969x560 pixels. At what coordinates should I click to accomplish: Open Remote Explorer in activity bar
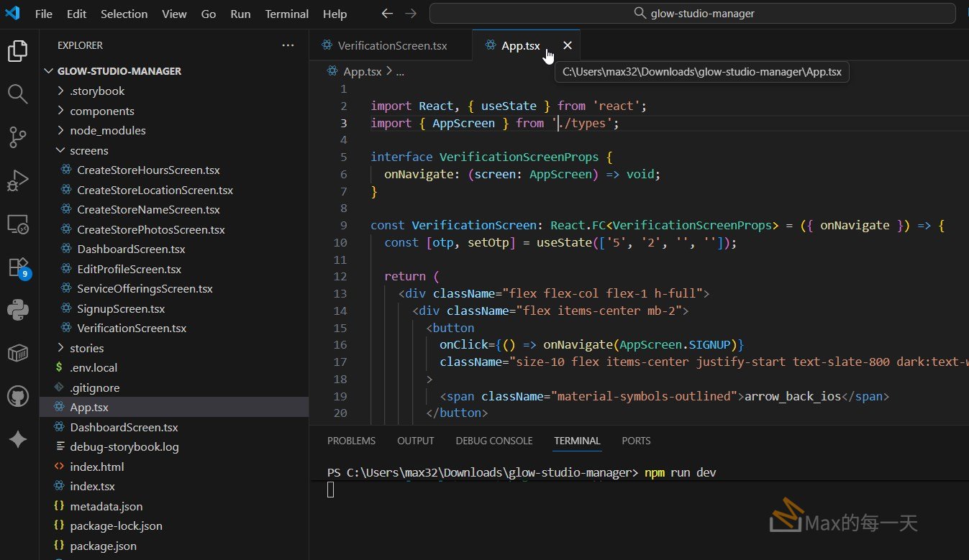point(18,224)
